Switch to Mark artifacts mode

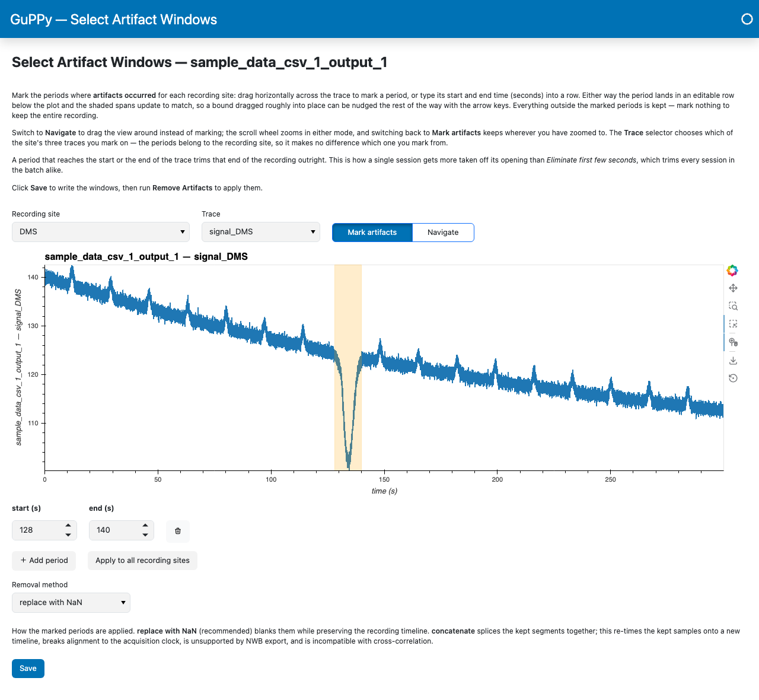(x=372, y=233)
